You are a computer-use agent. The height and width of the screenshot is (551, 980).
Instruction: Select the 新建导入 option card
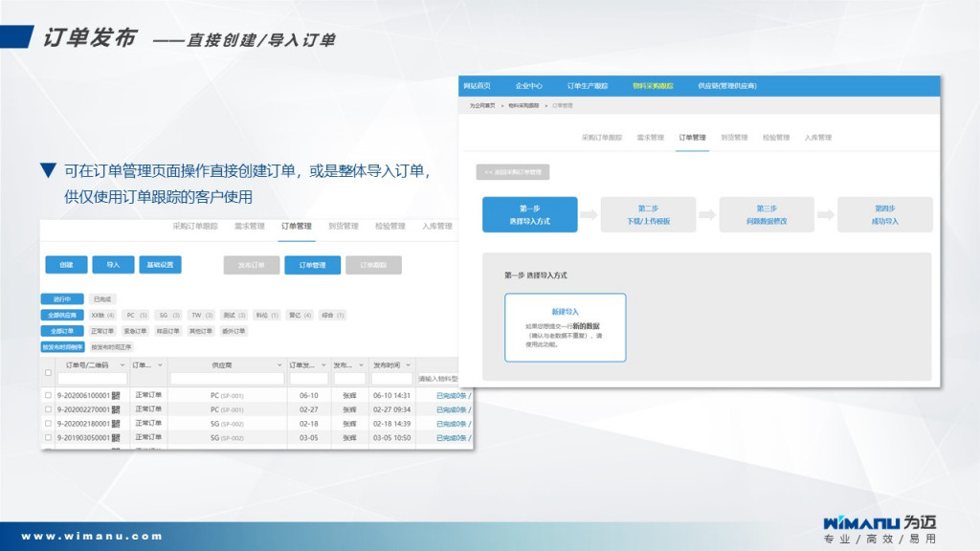(x=565, y=327)
